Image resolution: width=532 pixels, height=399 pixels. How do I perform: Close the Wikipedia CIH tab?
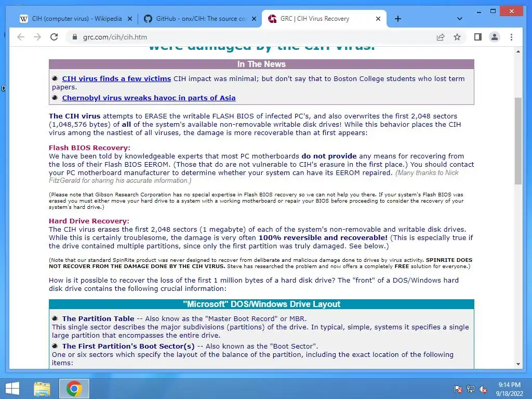coord(129,19)
